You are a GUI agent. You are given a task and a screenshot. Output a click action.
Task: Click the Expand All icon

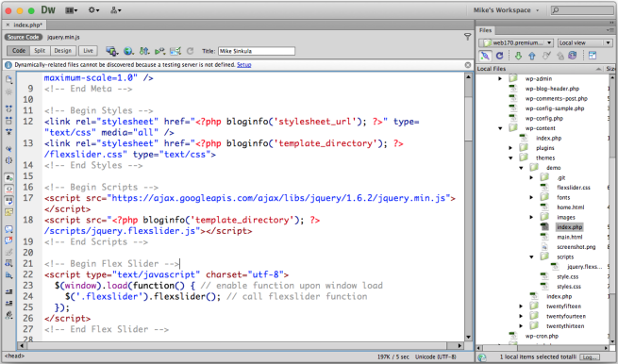tap(8, 132)
